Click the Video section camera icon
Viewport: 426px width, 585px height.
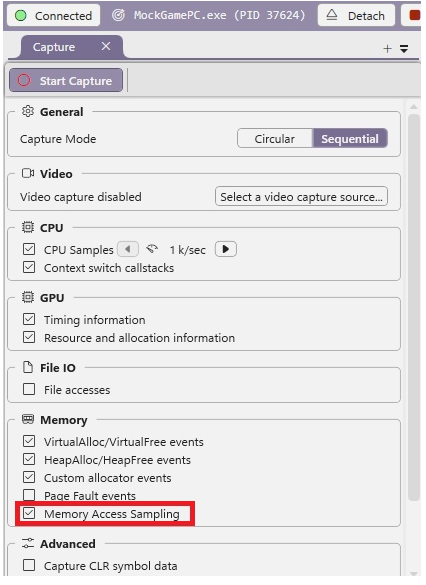(x=28, y=173)
